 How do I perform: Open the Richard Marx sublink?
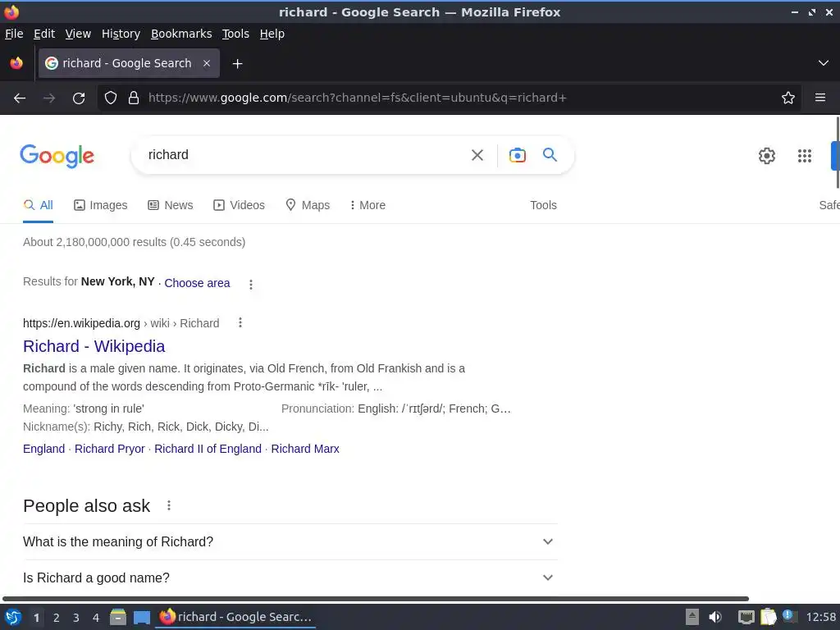tap(305, 449)
